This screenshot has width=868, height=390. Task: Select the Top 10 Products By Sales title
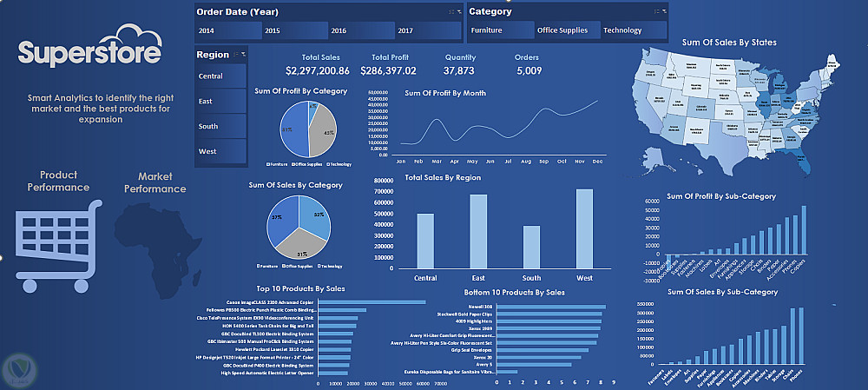click(x=301, y=288)
